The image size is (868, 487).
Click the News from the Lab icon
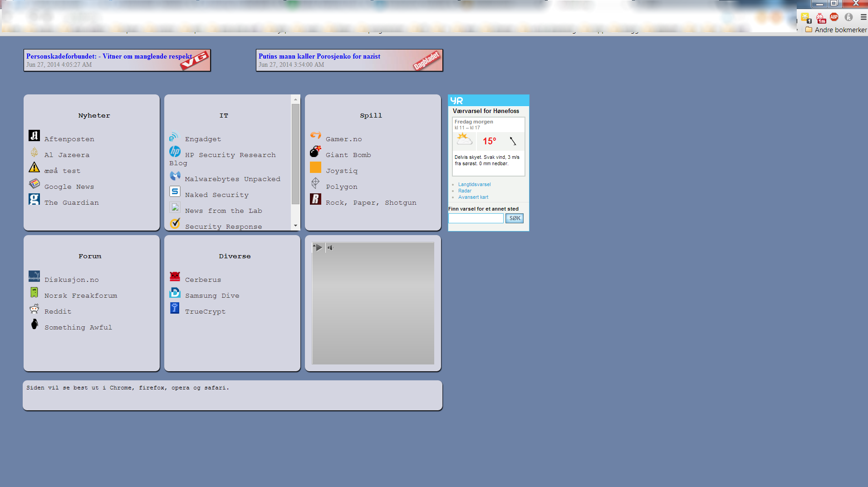tap(175, 207)
